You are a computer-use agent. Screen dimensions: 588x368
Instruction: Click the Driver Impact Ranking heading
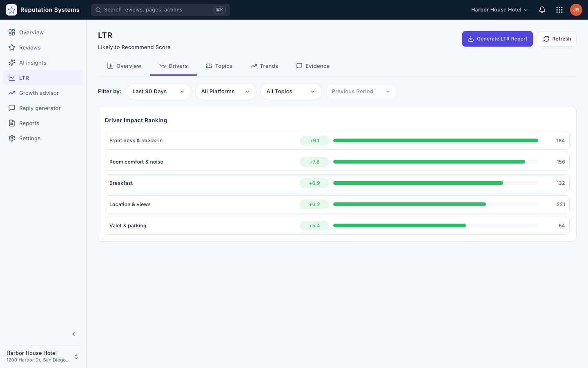(x=136, y=120)
